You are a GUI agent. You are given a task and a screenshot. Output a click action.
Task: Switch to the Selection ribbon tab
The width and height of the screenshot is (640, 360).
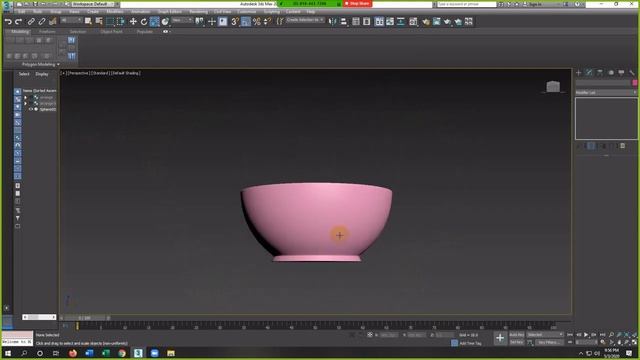click(x=78, y=31)
